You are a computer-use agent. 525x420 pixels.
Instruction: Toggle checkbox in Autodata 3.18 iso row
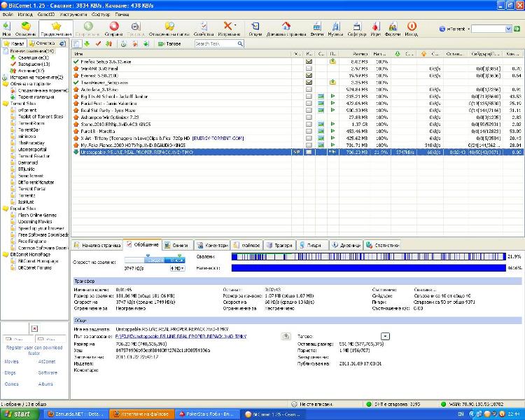click(x=309, y=90)
